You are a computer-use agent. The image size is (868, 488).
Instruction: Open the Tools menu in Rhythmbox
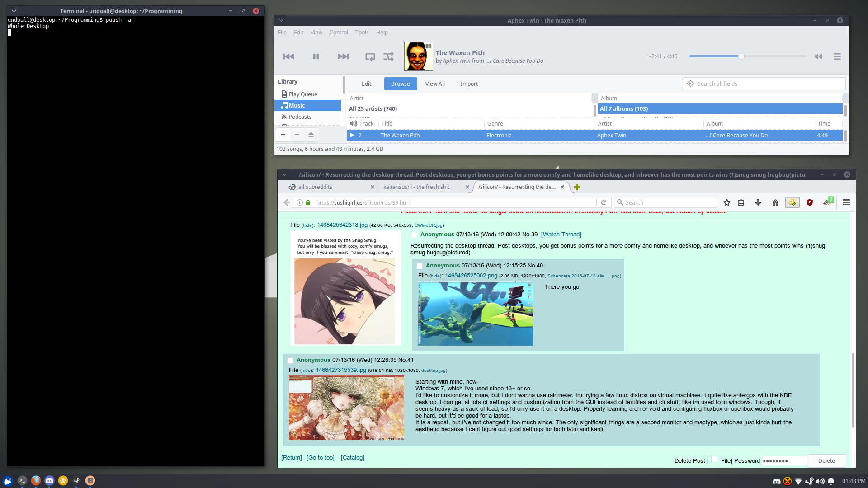point(362,33)
